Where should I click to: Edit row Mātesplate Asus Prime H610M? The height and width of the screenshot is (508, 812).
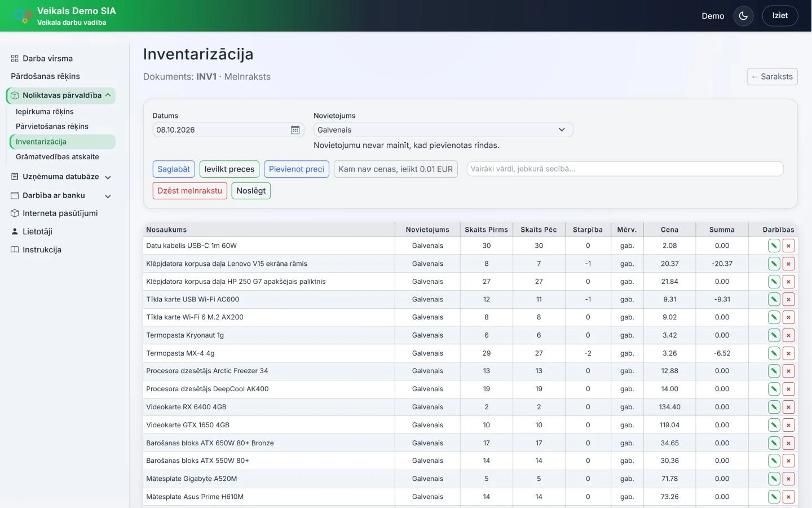[x=774, y=497]
